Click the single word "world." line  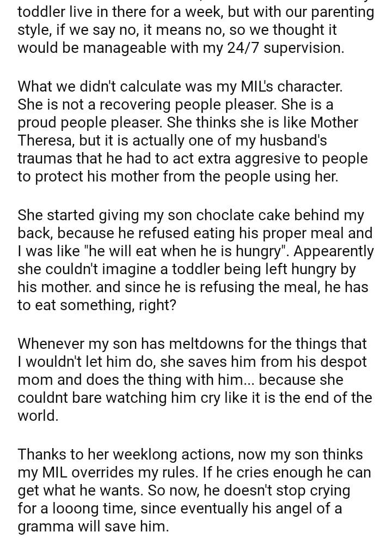pyautogui.click(x=38, y=417)
